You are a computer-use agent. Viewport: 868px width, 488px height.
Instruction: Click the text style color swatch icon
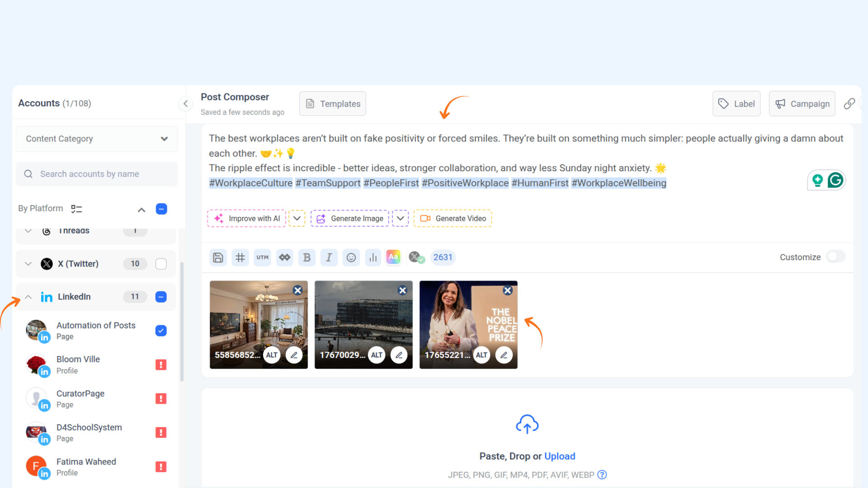tap(393, 257)
